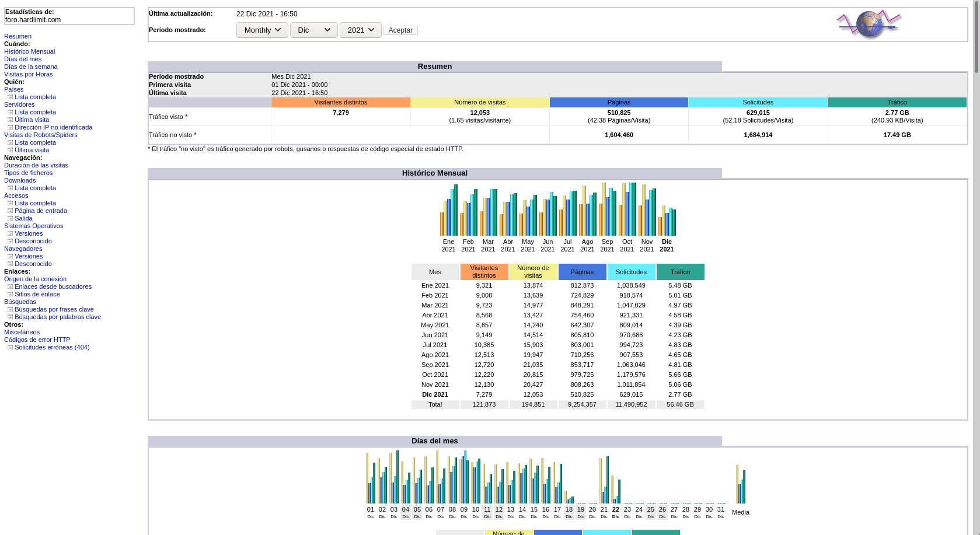Open the Monthly period type dropdown
The width and height of the screenshot is (980, 535).
tap(262, 30)
